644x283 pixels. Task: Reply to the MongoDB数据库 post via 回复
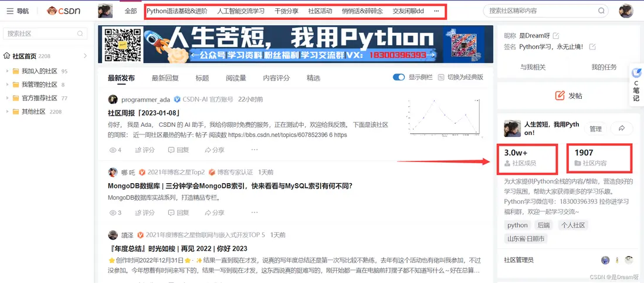pos(179,213)
